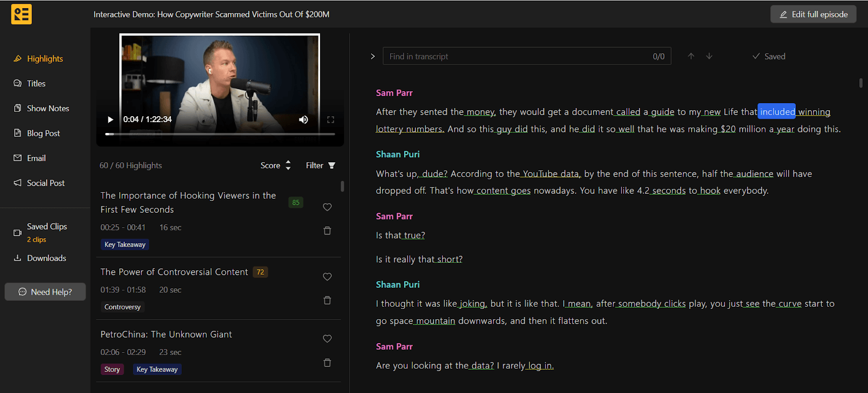Click the Saved status indicator

coord(769,56)
